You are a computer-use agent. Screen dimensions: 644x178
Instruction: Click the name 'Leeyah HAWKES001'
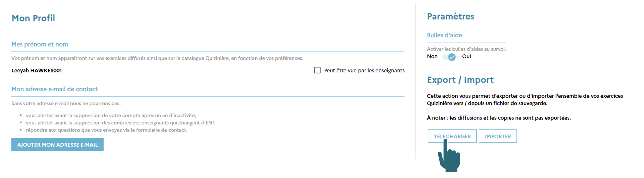click(37, 70)
